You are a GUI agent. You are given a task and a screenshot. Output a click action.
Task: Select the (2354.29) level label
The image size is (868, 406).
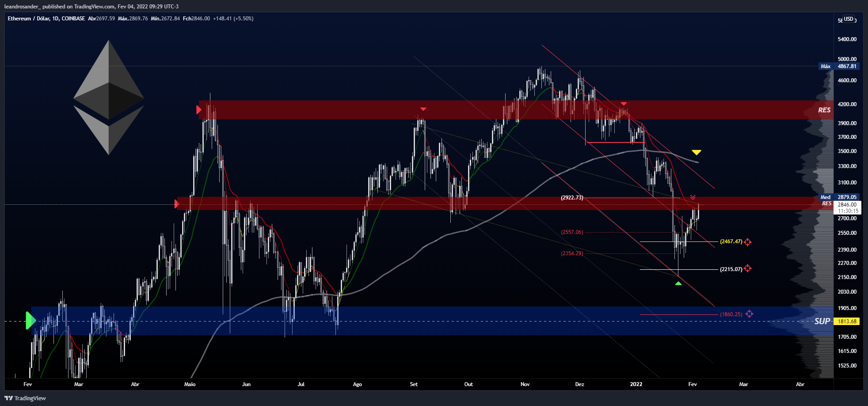click(572, 253)
